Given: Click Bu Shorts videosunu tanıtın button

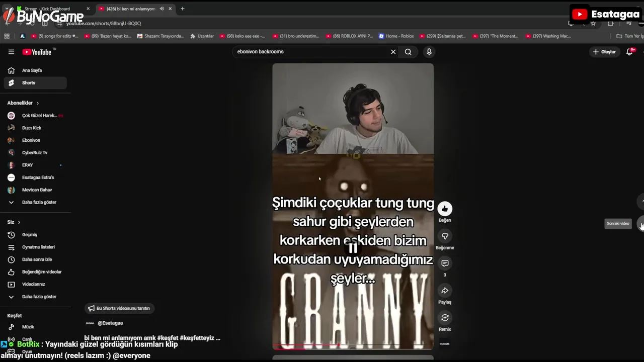Looking at the screenshot, I should (119, 308).
